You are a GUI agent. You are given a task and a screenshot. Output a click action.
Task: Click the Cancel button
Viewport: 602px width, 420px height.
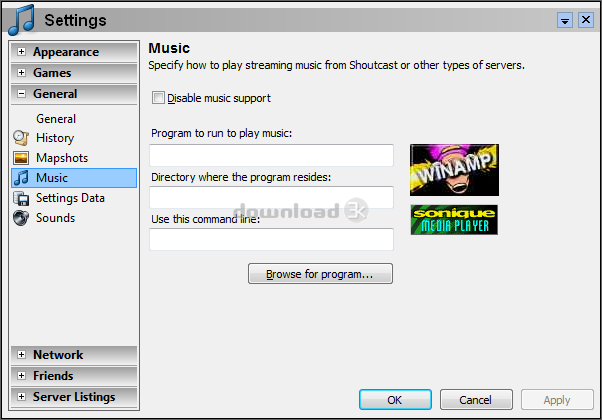(x=476, y=400)
